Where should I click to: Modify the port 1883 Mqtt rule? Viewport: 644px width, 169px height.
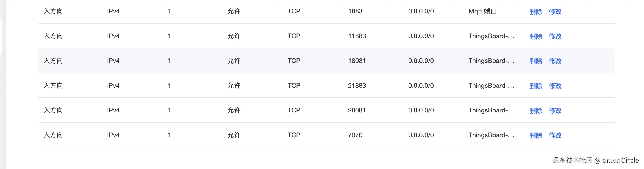[555, 12]
